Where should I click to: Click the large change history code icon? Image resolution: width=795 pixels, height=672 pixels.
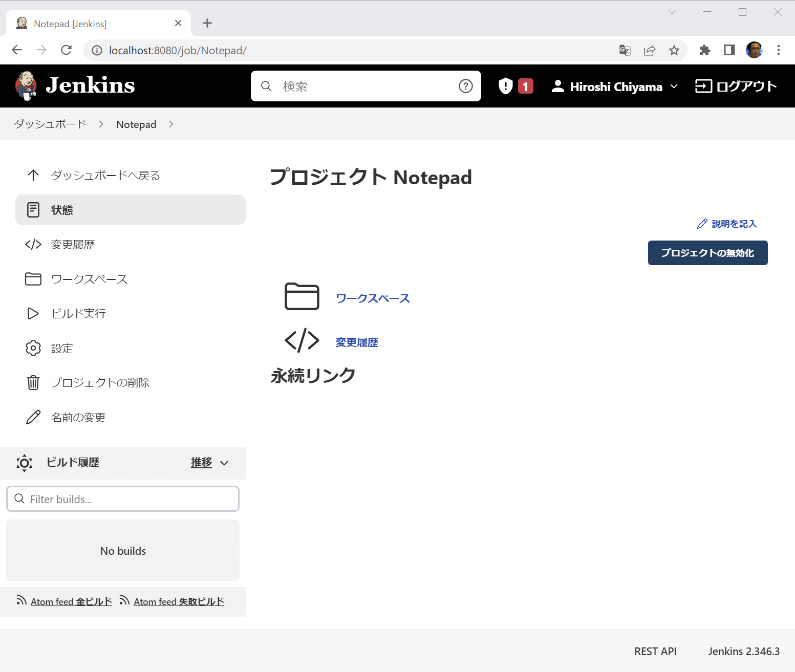click(x=302, y=340)
